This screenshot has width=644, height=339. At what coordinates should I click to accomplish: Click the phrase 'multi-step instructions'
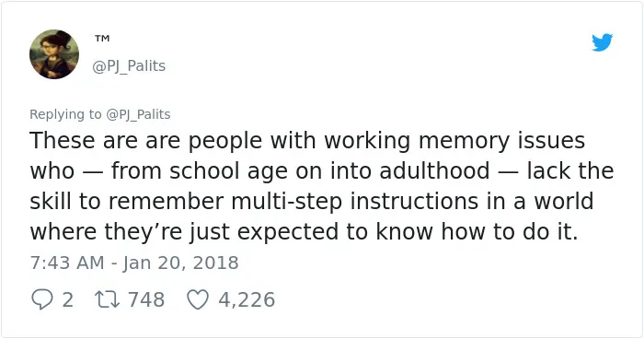pyautogui.click(x=354, y=202)
